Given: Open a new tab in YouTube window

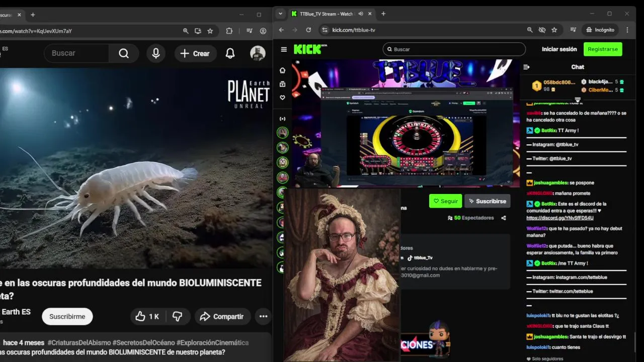Looking at the screenshot, I should (x=33, y=15).
